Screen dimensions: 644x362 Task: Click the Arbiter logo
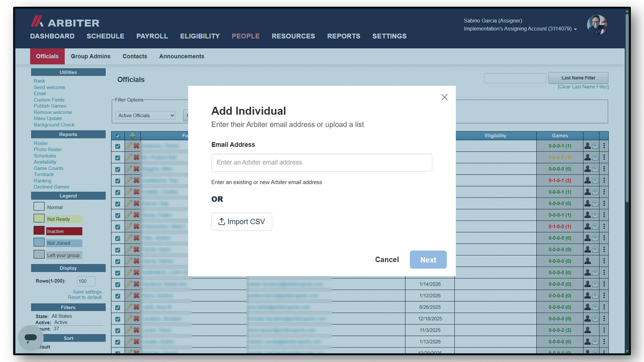(x=65, y=21)
